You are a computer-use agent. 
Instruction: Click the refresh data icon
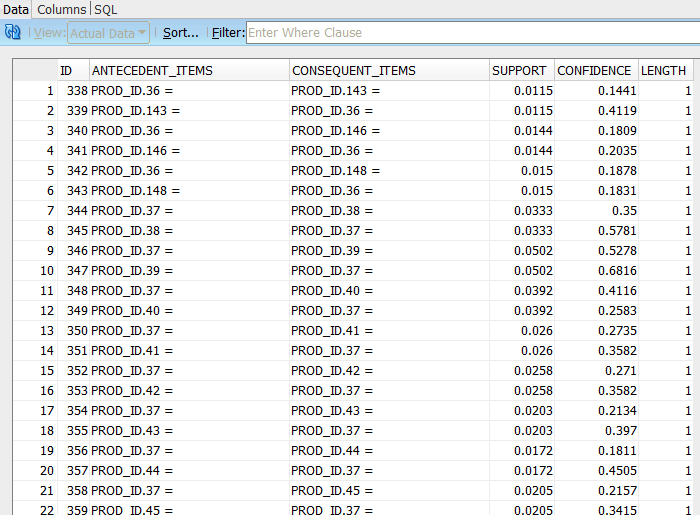pos(12,32)
